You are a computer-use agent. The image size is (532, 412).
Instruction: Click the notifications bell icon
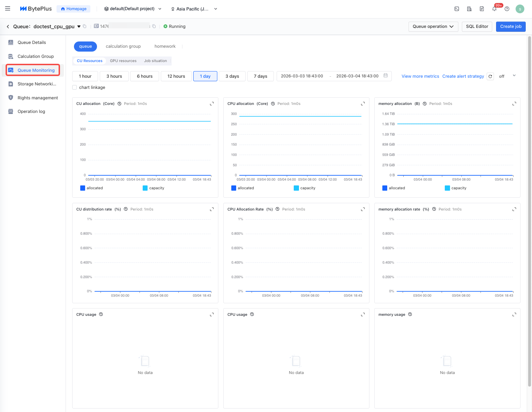click(494, 9)
